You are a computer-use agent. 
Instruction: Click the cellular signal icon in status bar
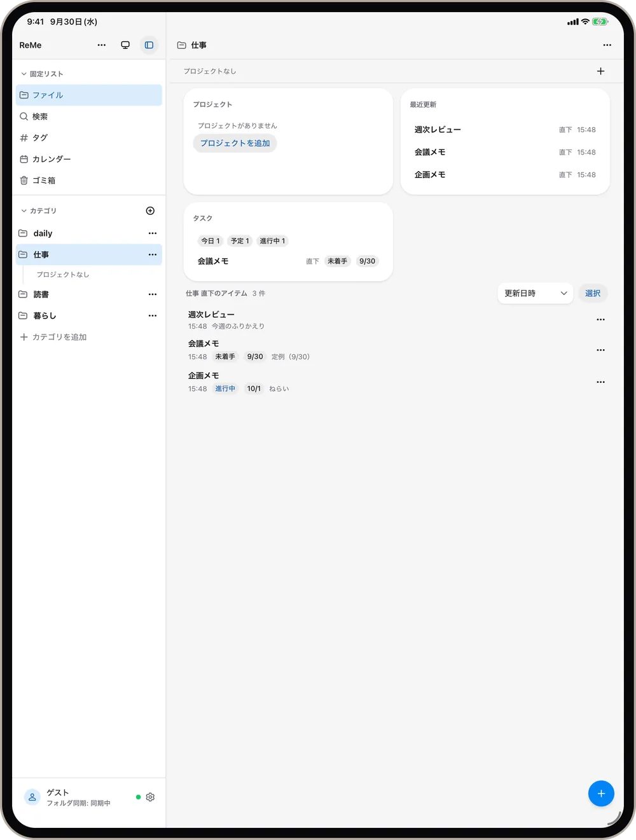(x=573, y=22)
